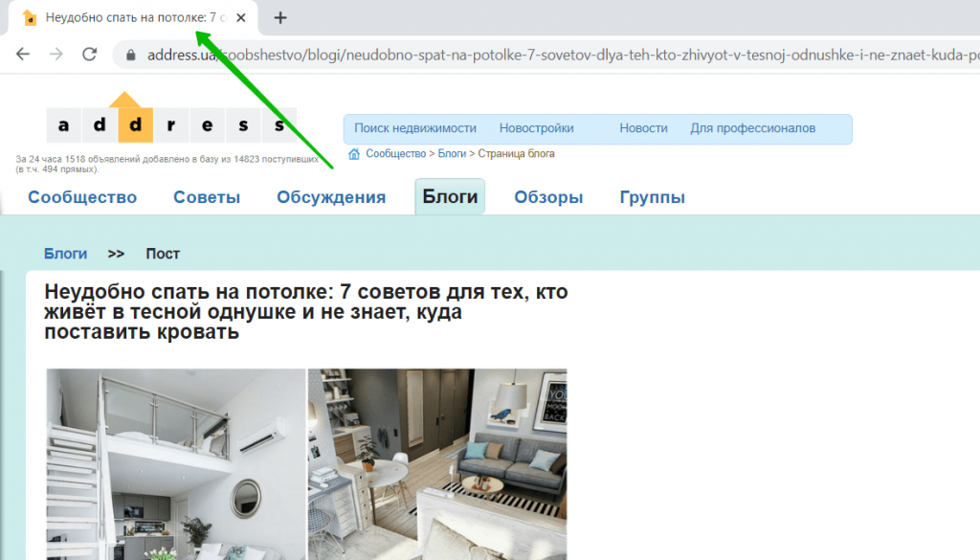
Task: Switch to the 'Обзоры' section tab
Action: (x=548, y=197)
